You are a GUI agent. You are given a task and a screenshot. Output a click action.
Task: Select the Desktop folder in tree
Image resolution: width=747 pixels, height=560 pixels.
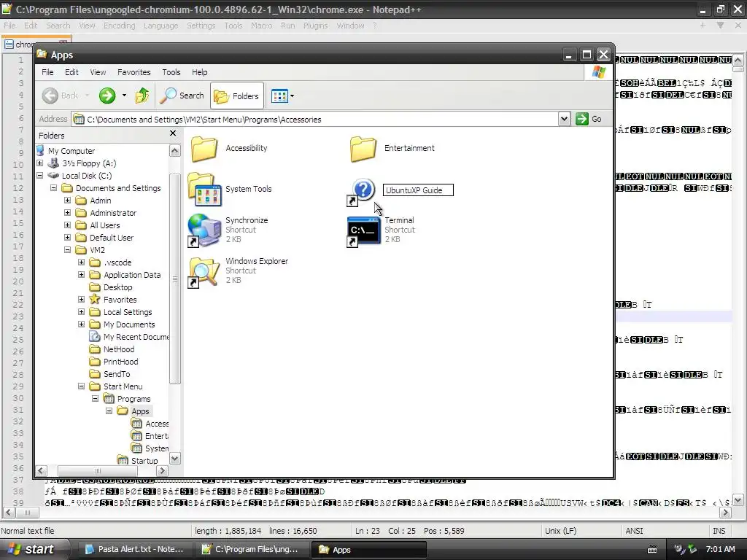coord(117,287)
